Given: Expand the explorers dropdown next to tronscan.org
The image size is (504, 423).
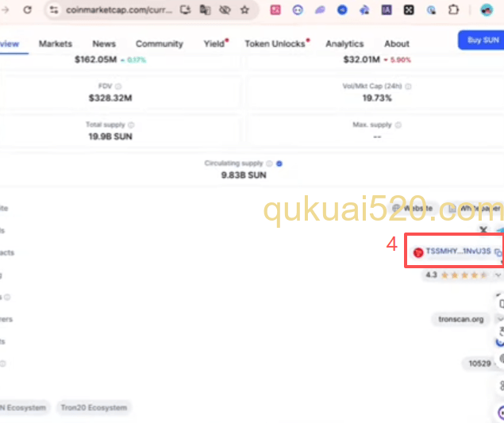Looking at the screenshot, I should (500, 319).
